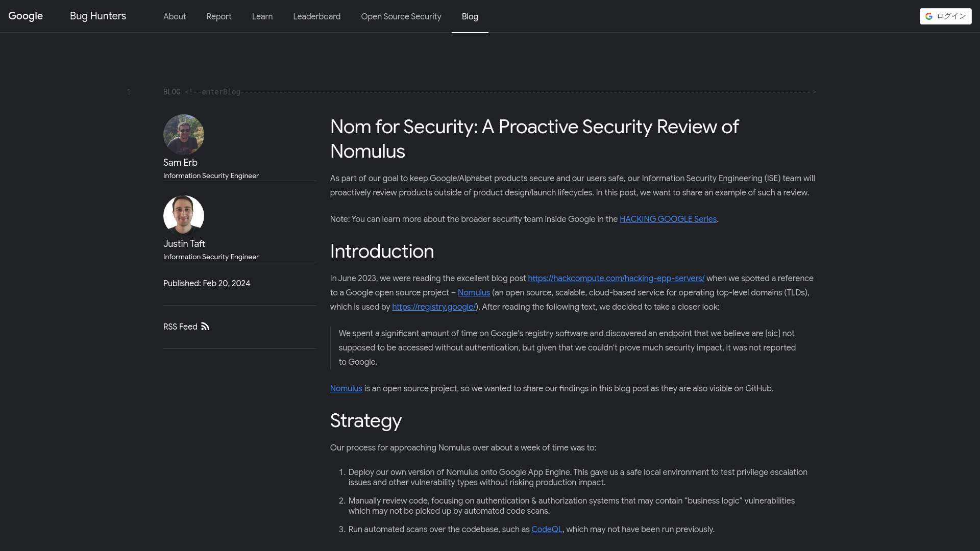980x551 pixels.
Task: Click the block quote about Google's registry software
Action: [567, 347]
